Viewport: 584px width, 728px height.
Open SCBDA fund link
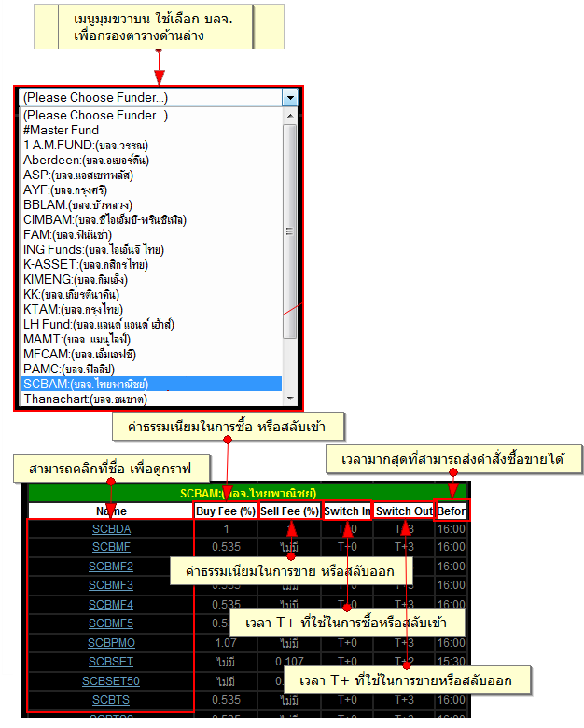[111, 529]
